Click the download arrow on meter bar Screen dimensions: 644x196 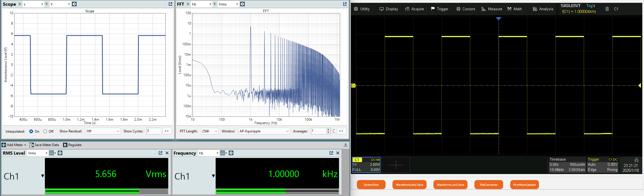(x=345, y=145)
